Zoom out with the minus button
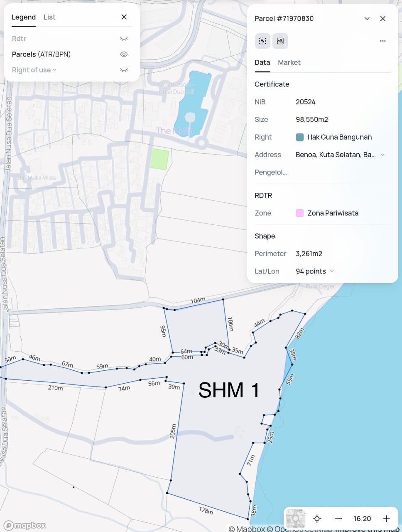This screenshot has width=402, height=532. (338, 518)
